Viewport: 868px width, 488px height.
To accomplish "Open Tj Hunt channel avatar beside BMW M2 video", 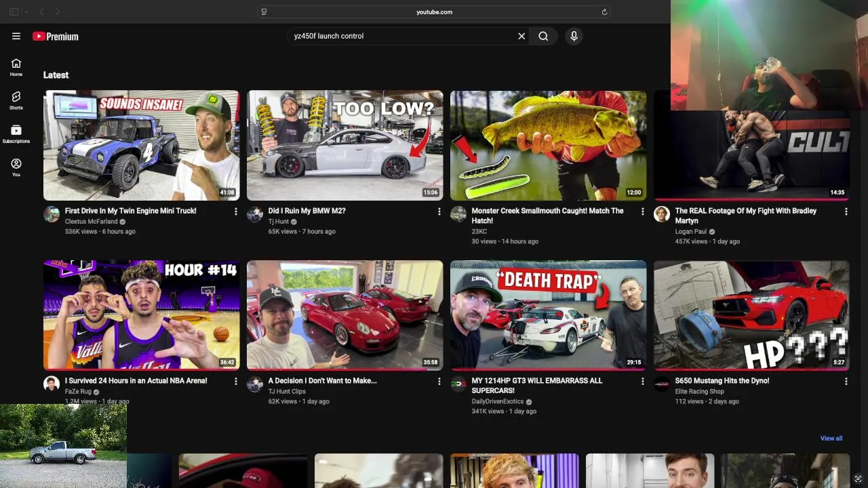I will point(255,215).
